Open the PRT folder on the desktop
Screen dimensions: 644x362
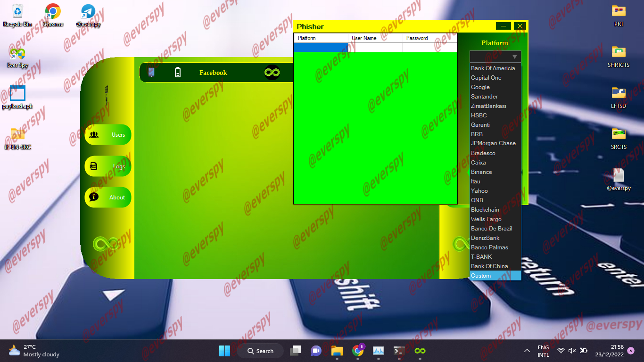click(619, 15)
